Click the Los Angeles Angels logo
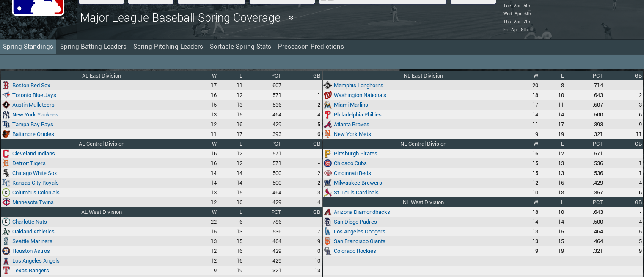 [x=6, y=261]
